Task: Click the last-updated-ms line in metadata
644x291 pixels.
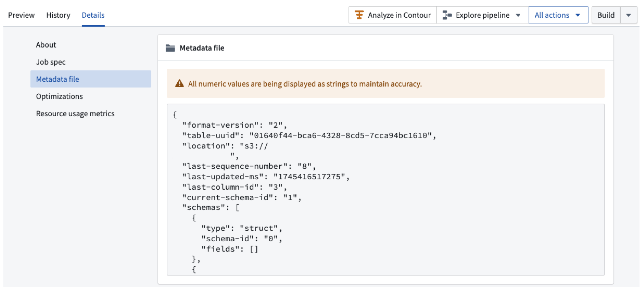Action: pos(265,177)
